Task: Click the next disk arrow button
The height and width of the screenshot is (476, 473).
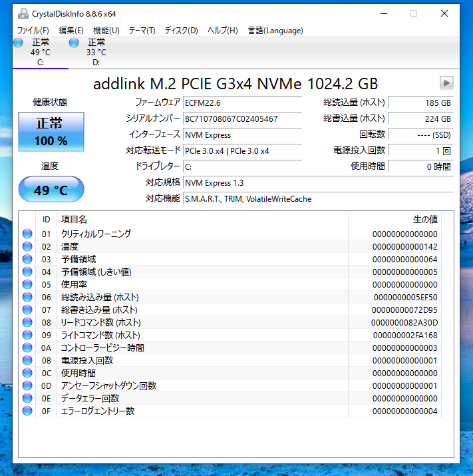Action: pyautogui.click(x=446, y=83)
